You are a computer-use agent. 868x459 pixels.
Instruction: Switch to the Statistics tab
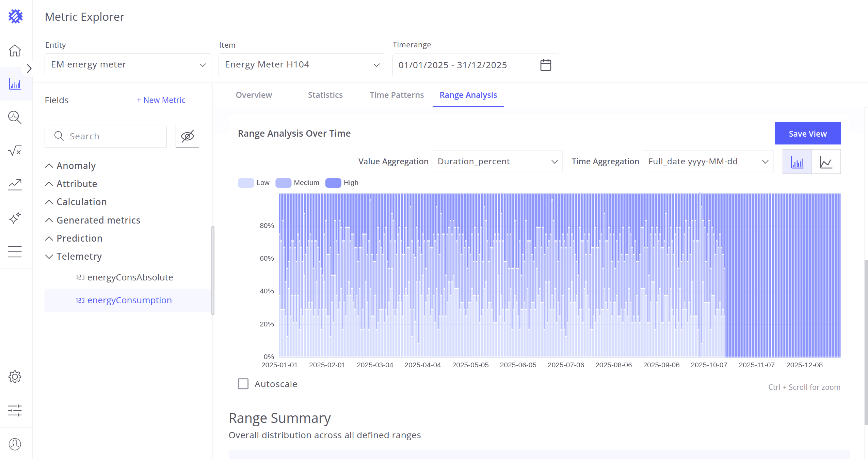(x=325, y=95)
